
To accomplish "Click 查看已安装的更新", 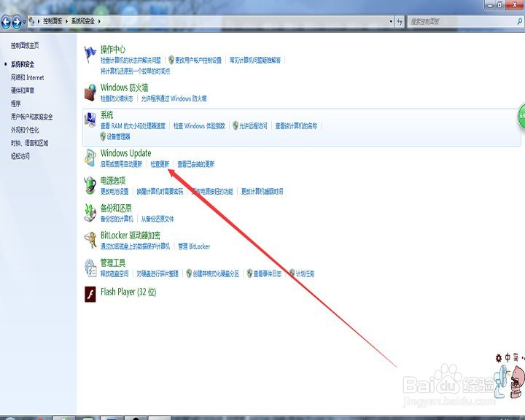I will click(x=196, y=164).
